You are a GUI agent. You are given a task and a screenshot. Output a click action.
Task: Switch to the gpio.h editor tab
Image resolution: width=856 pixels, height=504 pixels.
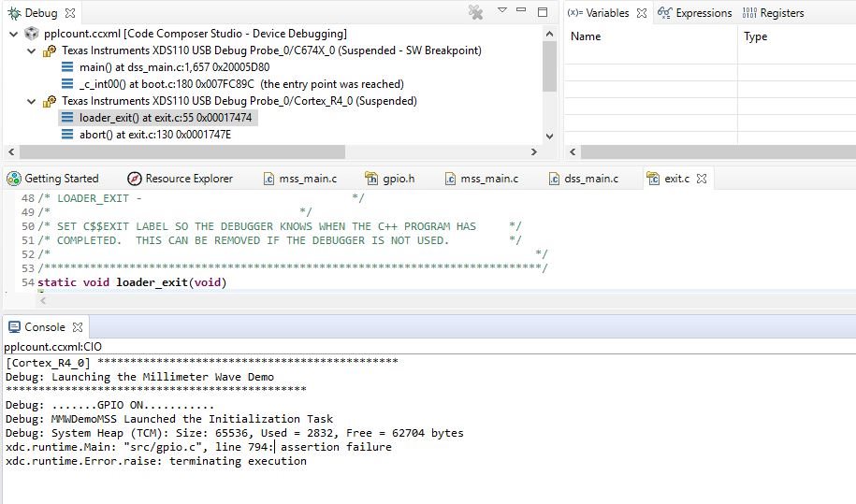(x=399, y=179)
